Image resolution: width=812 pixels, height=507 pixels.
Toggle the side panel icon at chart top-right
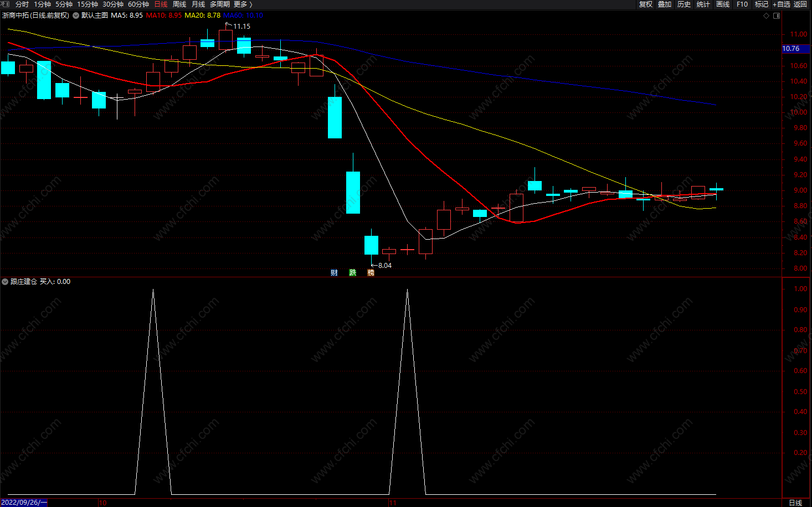[x=777, y=15]
